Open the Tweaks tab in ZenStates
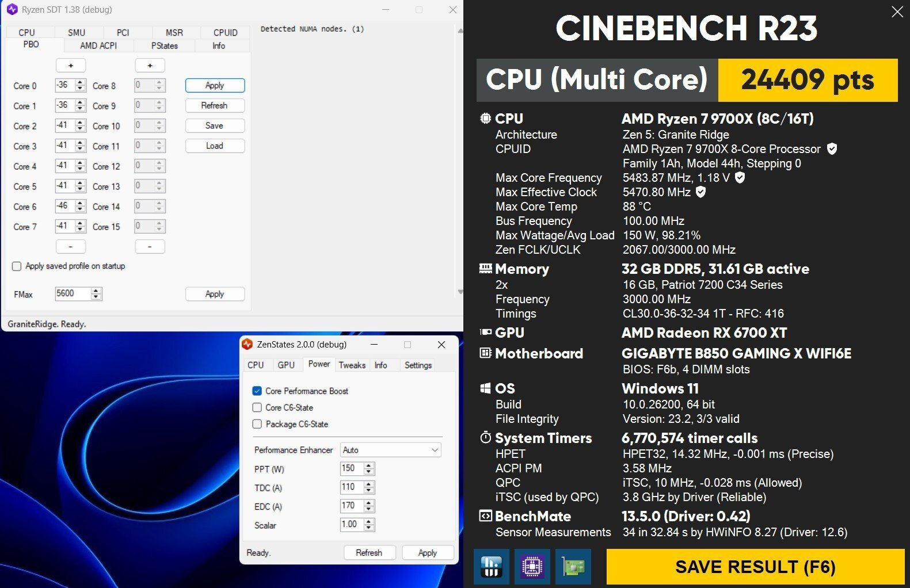This screenshot has height=588, width=910. coord(352,365)
